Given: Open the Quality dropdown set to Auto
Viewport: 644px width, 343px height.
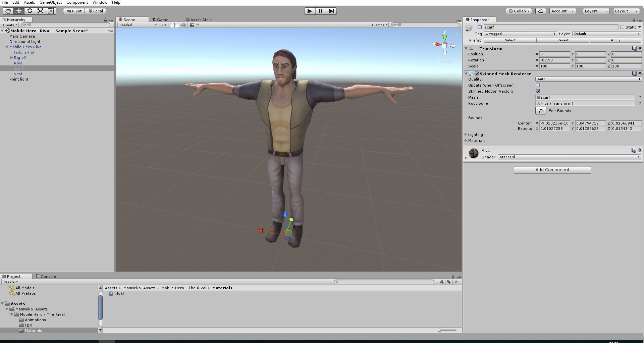Looking at the screenshot, I should pyautogui.click(x=589, y=79).
